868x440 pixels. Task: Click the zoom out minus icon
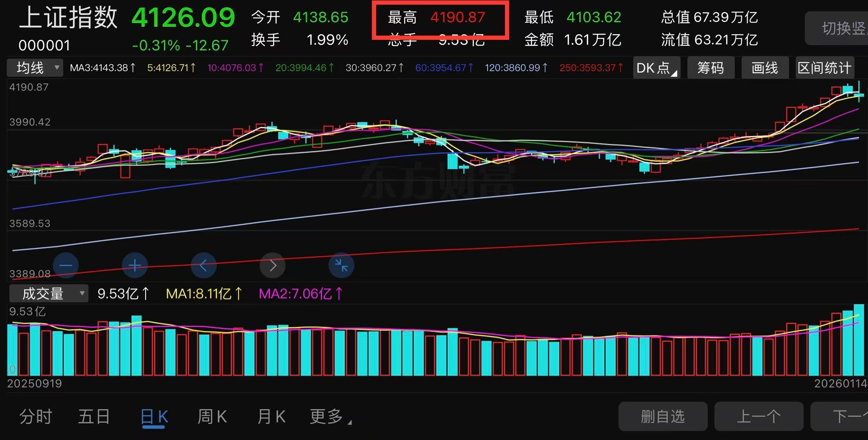(66, 266)
